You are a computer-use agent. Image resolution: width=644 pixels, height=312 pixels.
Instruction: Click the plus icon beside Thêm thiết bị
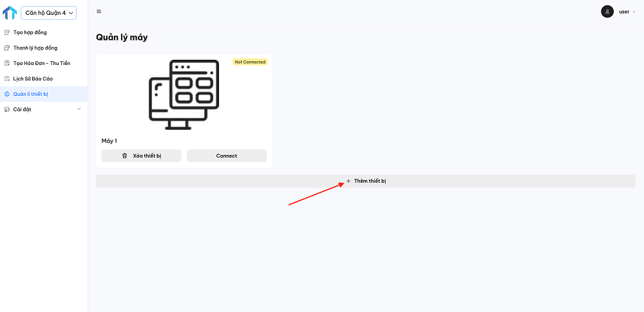[348, 181]
